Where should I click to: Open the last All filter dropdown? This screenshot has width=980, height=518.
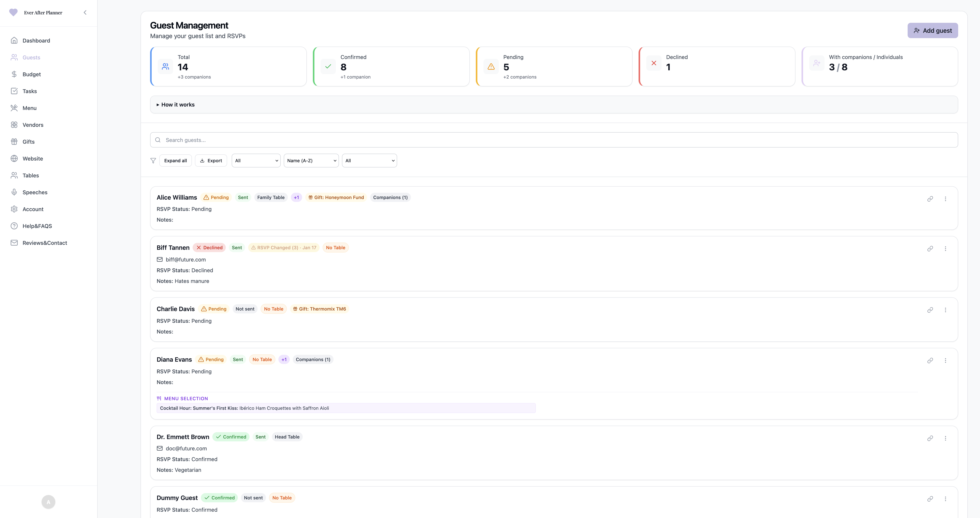tap(369, 161)
